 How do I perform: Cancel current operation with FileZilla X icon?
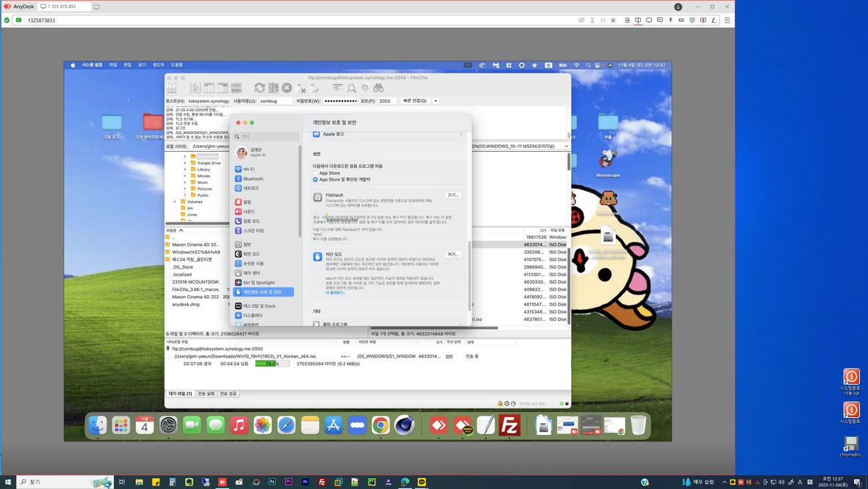[287, 88]
